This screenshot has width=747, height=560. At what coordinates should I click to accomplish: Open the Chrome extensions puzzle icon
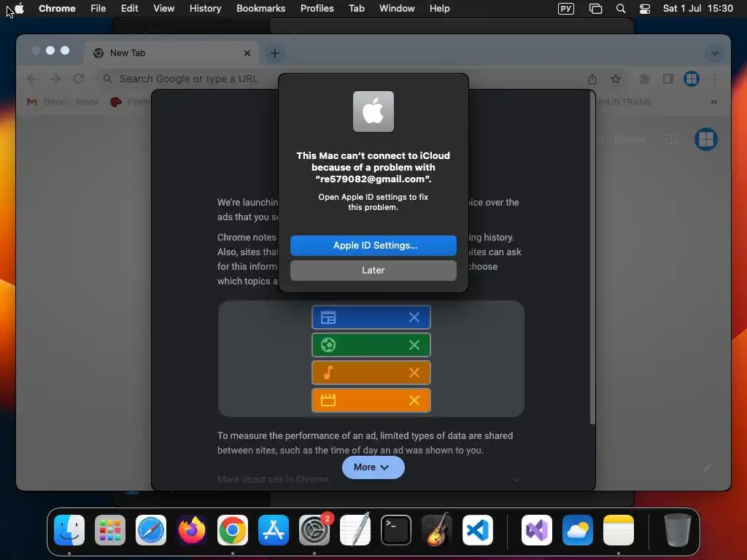(x=644, y=79)
